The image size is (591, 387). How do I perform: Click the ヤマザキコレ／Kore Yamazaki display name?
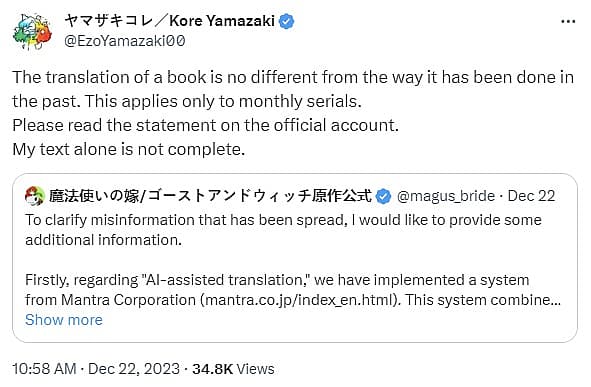pyautogui.click(x=169, y=21)
